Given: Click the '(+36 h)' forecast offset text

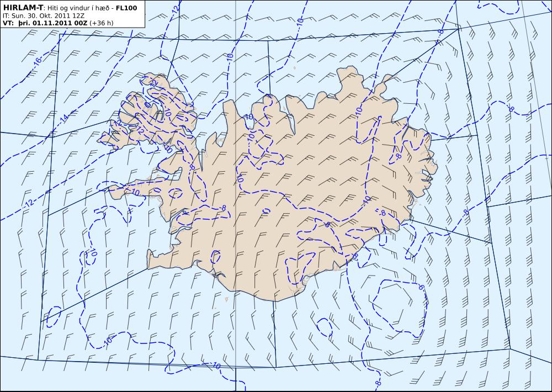Looking at the screenshot, I should (102, 23).
